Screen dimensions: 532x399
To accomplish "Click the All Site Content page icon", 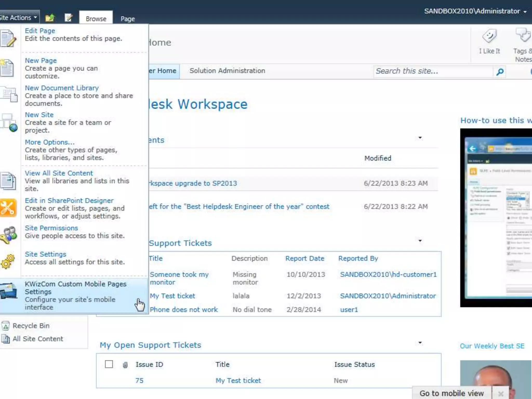I will pyautogui.click(x=5, y=339).
